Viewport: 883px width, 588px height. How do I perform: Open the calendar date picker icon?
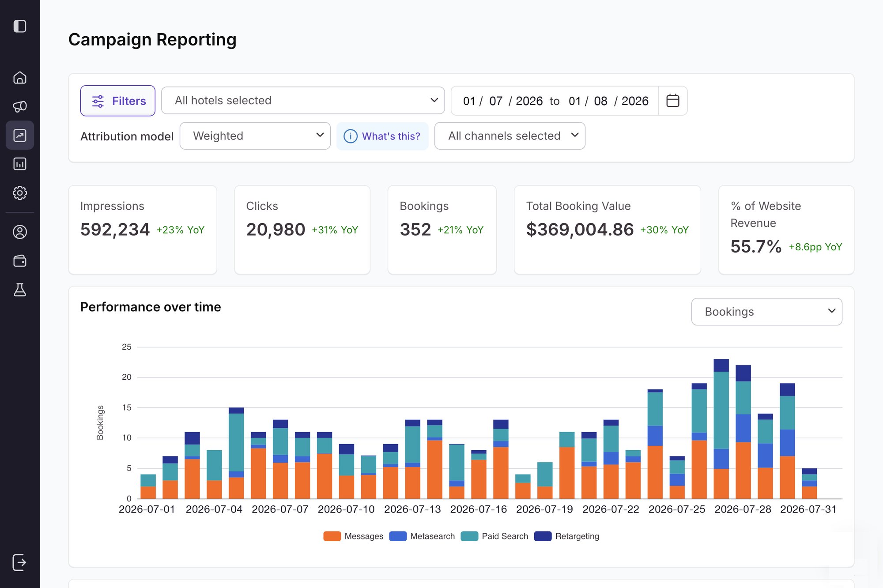pyautogui.click(x=672, y=101)
